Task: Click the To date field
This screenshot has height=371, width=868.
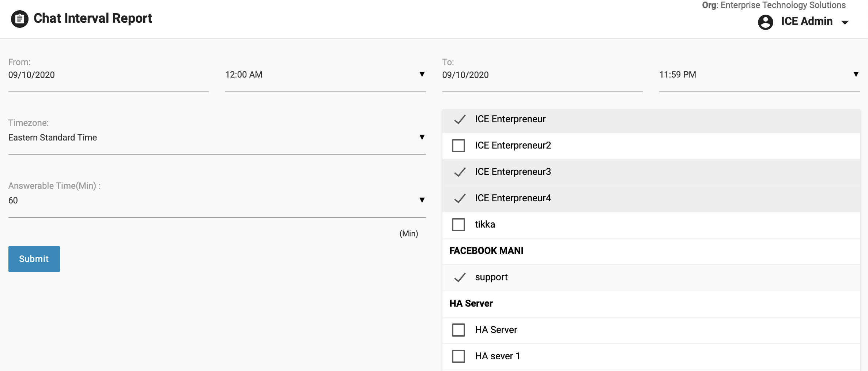Action: click(x=542, y=75)
